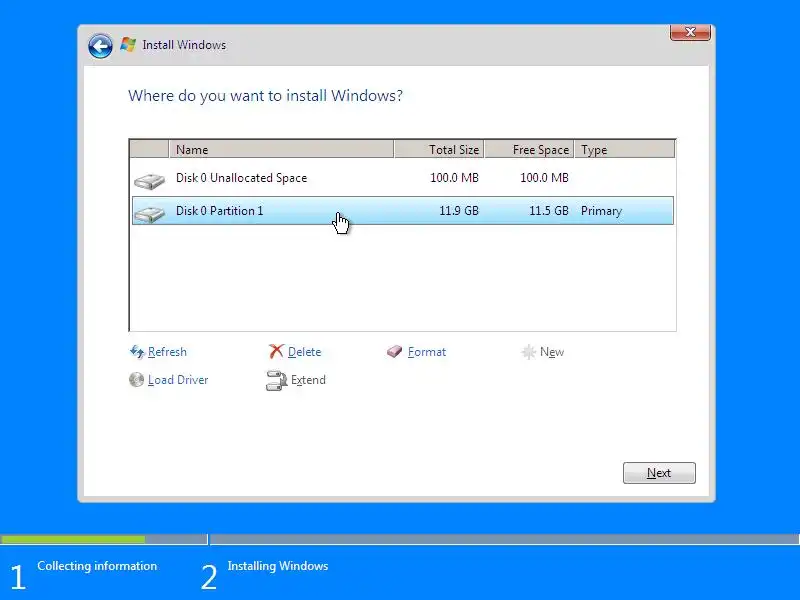Close the Install Windows dialog
Image resolution: width=800 pixels, height=600 pixels.
coord(690,32)
